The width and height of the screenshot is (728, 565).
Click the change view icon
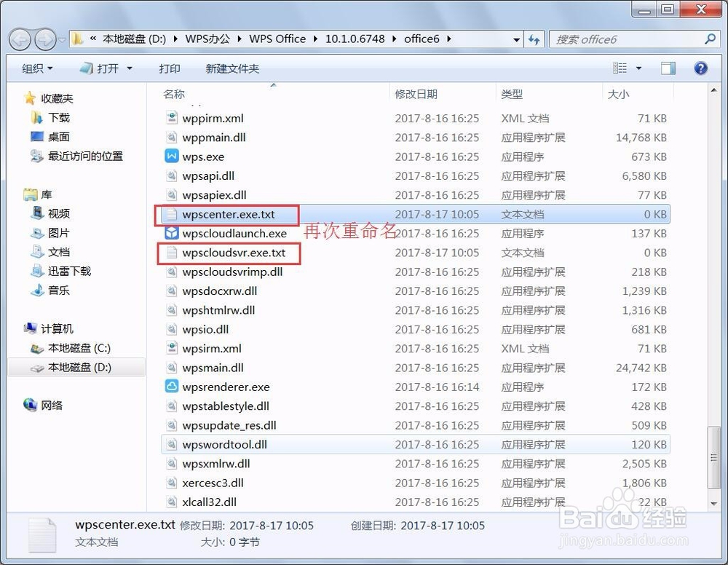[x=620, y=68]
